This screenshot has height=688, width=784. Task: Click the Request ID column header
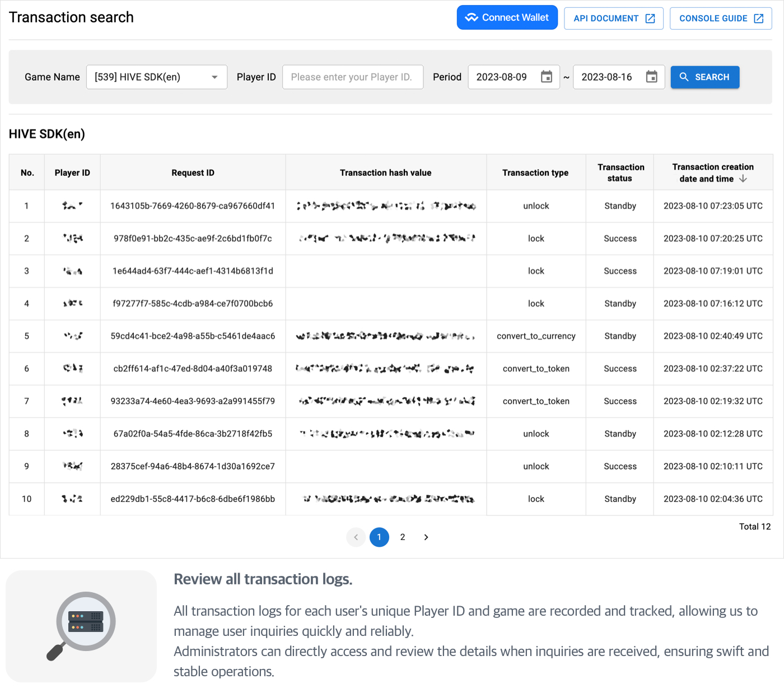pos(193,173)
